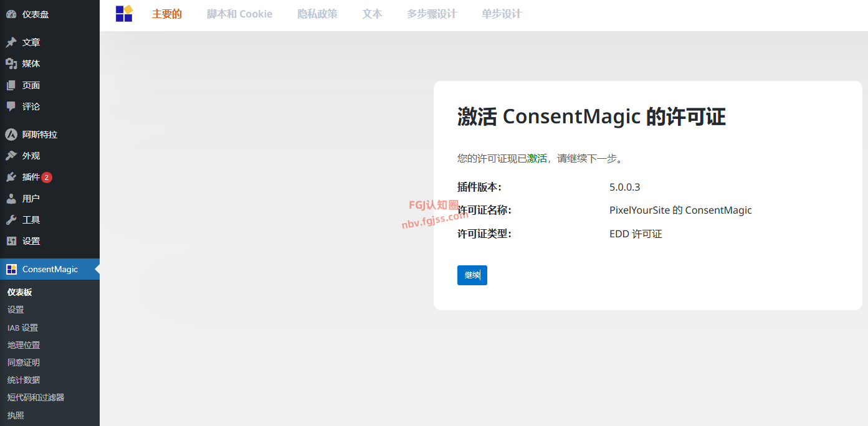Click the comment bubble icon beside 评论
Image resolution: width=868 pixels, height=426 pixels.
click(11, 107)
